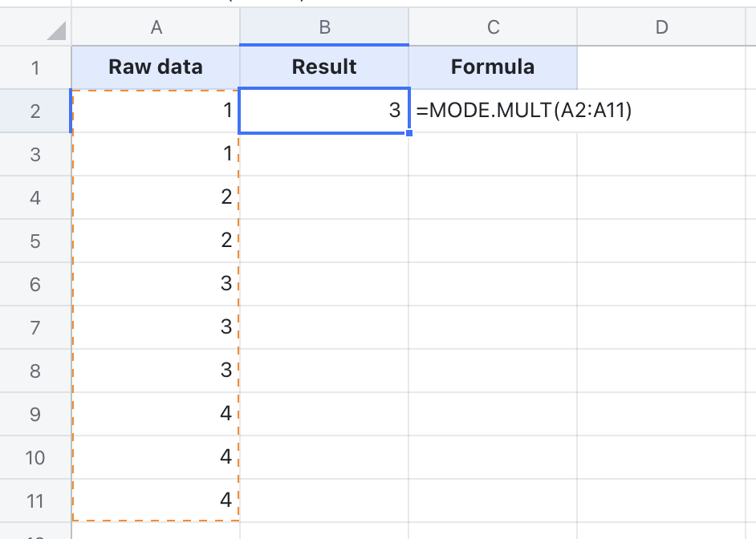Viewport: 756px width, 539px height.
Task: Click the Raw data header cell
Action: [x=155, y=67]
